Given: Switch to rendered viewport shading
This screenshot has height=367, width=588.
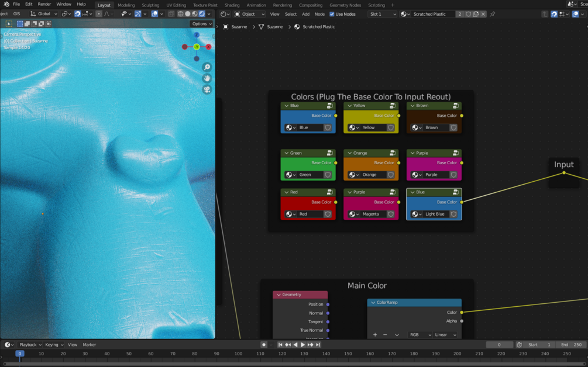Looking at the screenshot, I should (202, 14).
